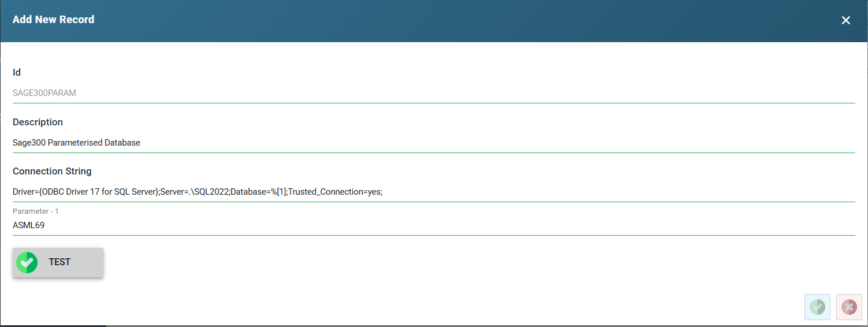Screen dimensions: 868x327
Task: Click the word Database in Description text
Action: pyautogui.click(x=122, y=142)
